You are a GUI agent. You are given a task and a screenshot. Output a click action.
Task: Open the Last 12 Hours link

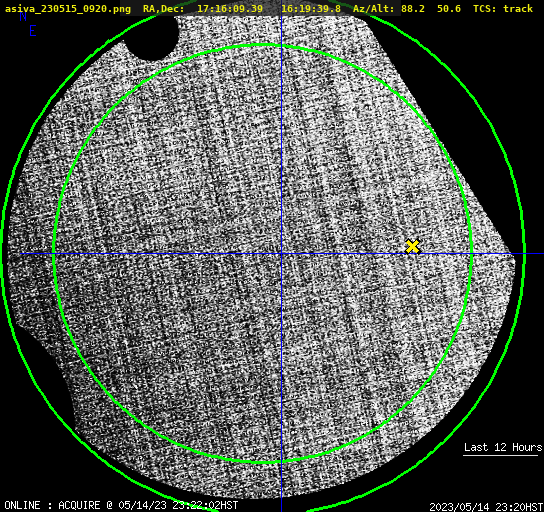click(x=503, y=447)
